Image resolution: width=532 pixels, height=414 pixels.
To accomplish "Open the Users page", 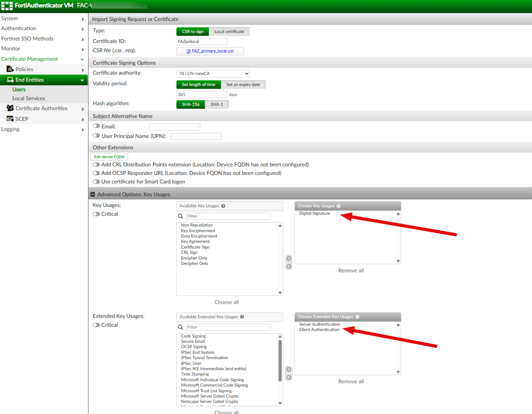I will [x=19, y=90].
